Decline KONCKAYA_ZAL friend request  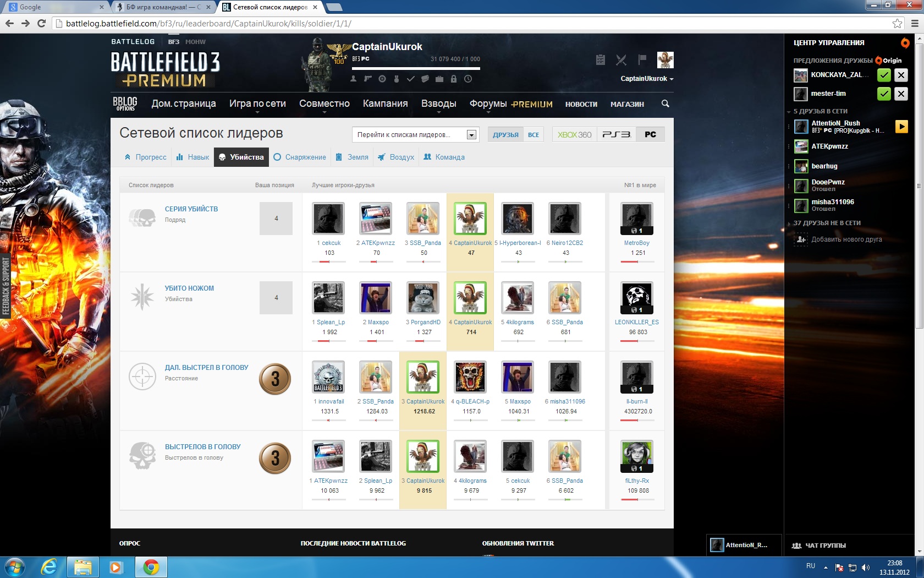click(x=901, y=75)
